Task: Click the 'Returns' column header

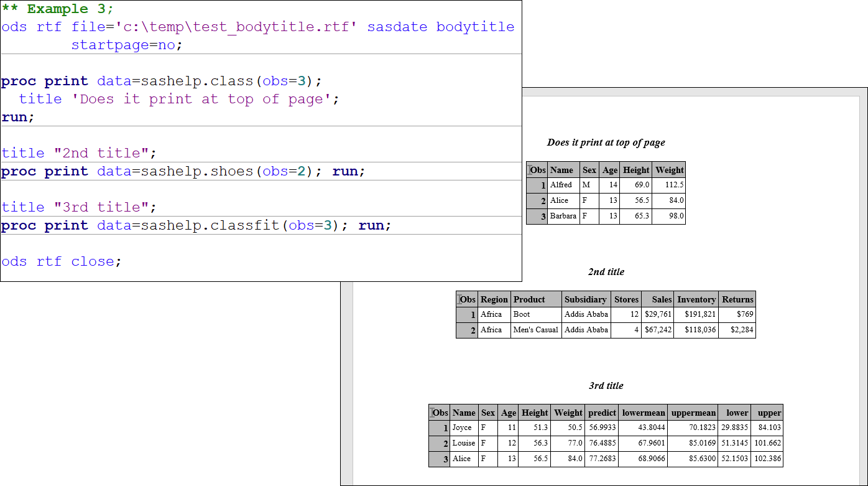Action: point(737,299)
